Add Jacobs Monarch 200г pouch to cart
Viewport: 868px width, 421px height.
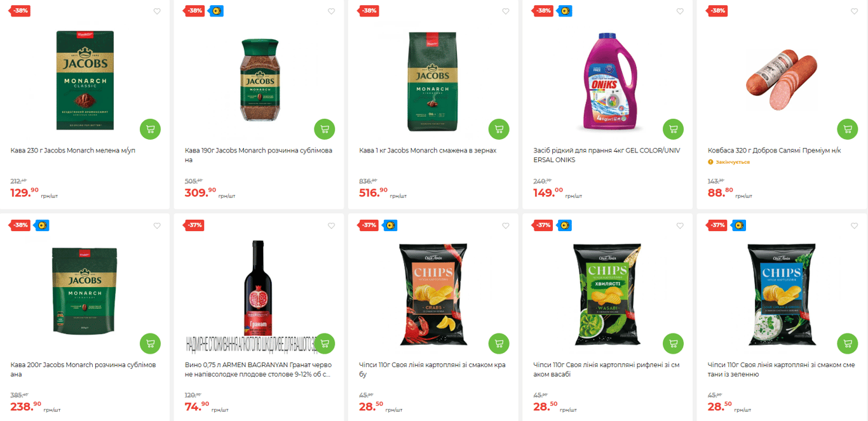[x=151, y=344]
